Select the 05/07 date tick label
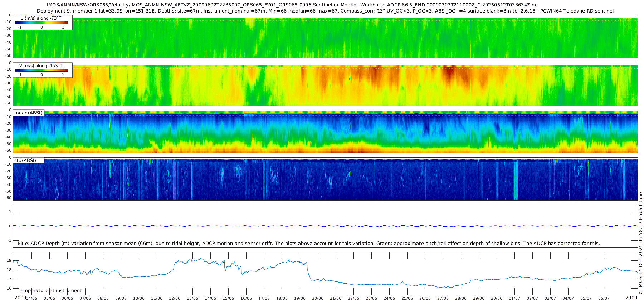This screenshot has width=644, height=304. [586, 298]
